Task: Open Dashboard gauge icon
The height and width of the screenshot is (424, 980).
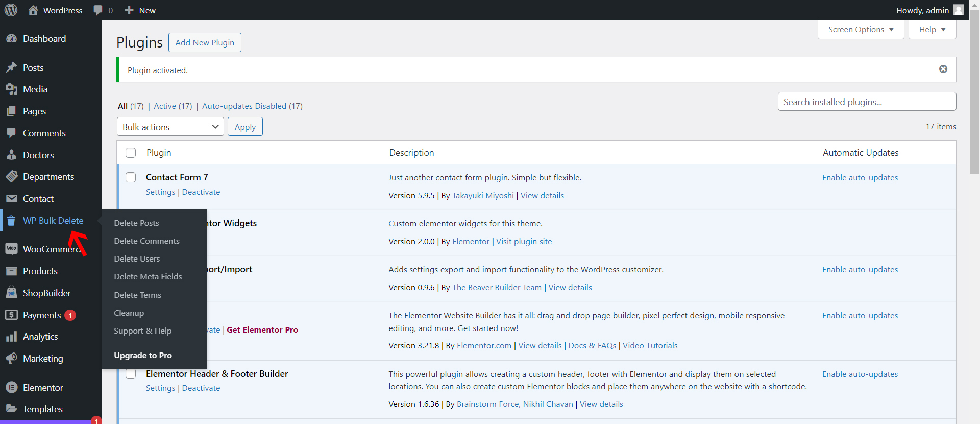Action: (11, 39)
